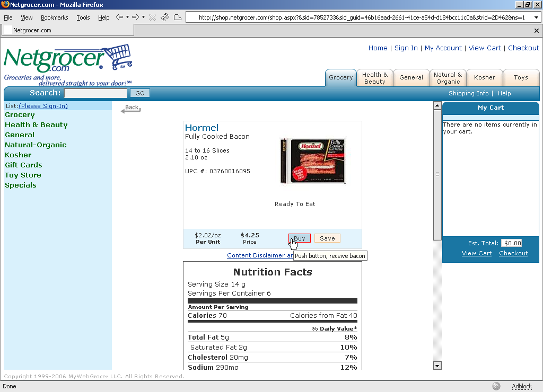
Task: Click the Save button for Hormel bacon
Action: click(327, 238)
